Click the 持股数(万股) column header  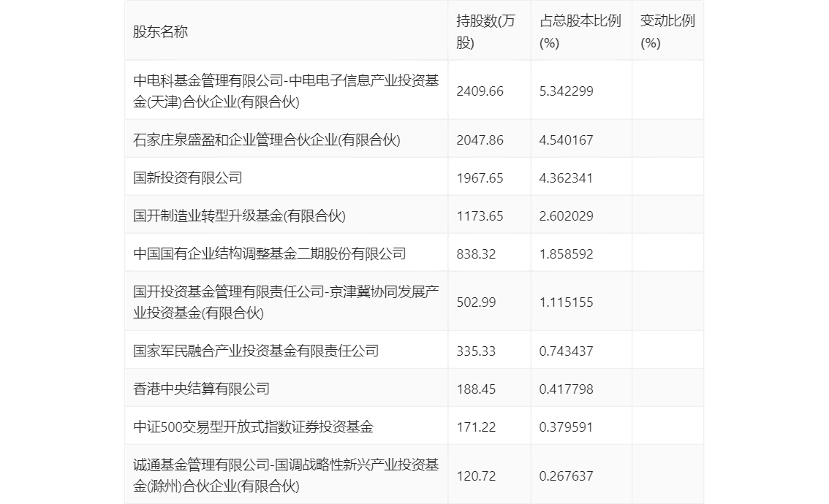pyautogui.click(x=485, y=31)
